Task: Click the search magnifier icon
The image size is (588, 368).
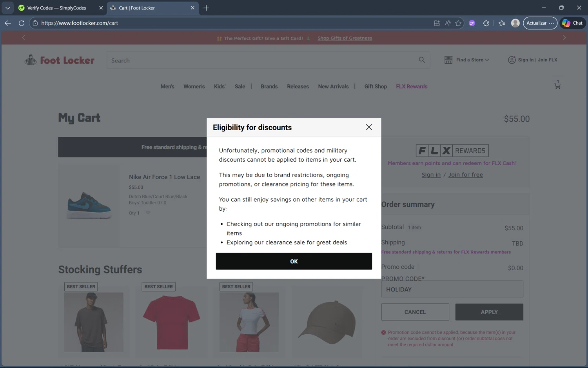Action: pyautogui.click(x=422, y=60)
